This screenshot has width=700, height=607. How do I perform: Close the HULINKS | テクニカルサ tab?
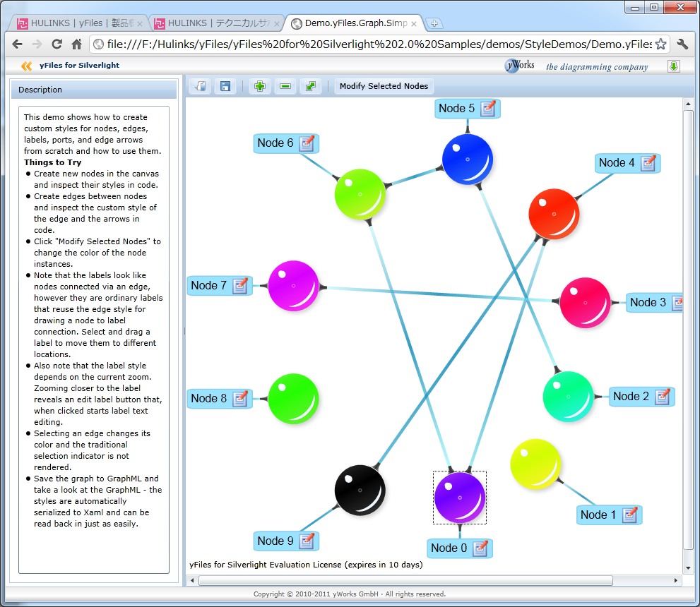[277, 23]
